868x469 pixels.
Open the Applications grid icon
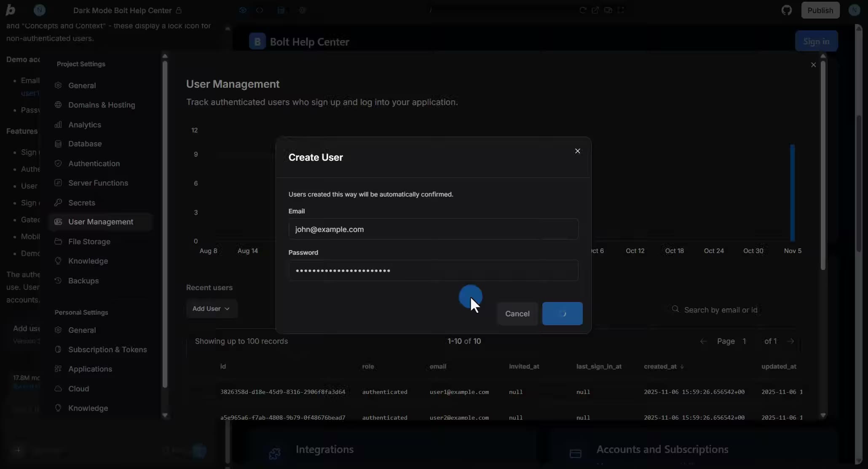click(58, 369)
